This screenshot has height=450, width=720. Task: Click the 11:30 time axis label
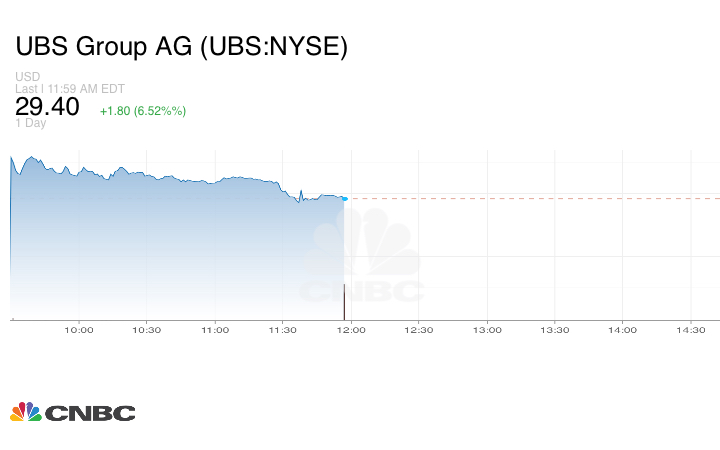coord(283,330)
